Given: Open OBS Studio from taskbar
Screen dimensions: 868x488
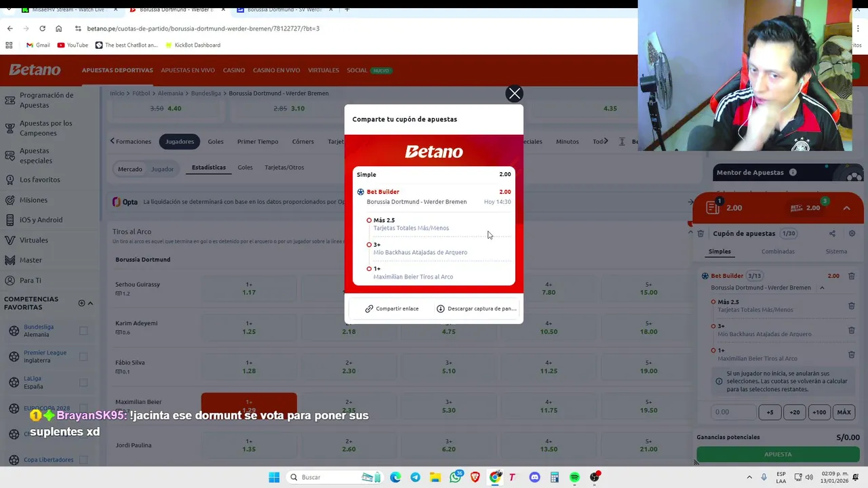Looking at the screenshot, I should tap(595, 477).
